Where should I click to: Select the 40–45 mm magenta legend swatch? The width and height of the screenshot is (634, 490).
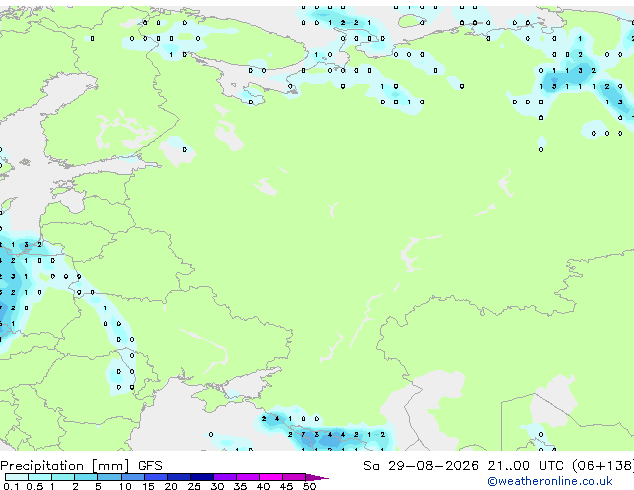pos(271,477)
